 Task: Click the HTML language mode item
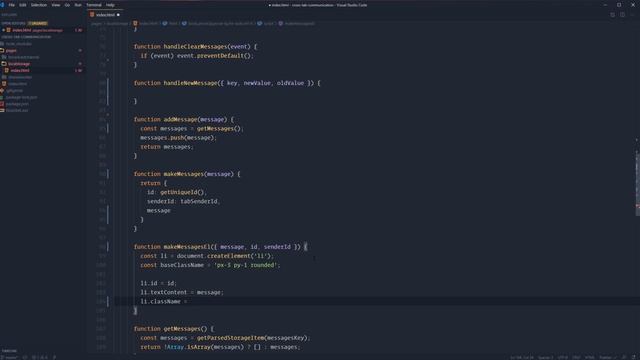[x=590, y=358]
